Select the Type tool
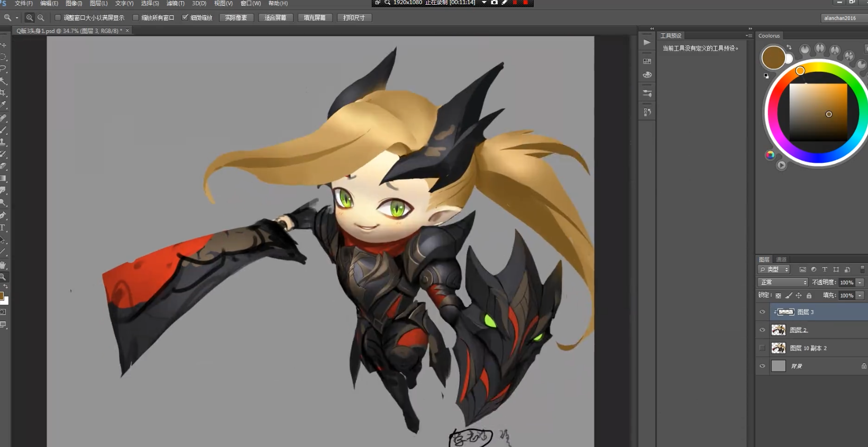Image resolution: width=868 pixels, height=447 pixels. click(x=3, y=228)
